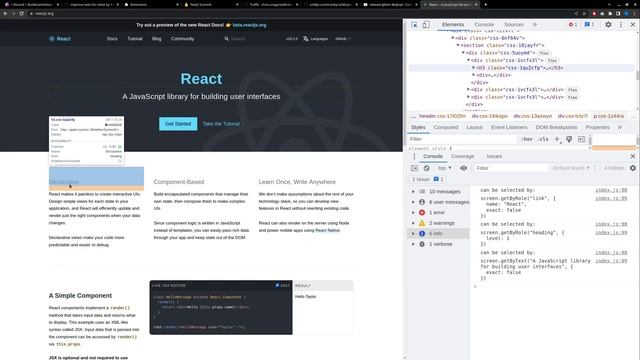This screenshot has width=640, height=360.
Task: Open the Layout tab
Action: tap(474, 127)
